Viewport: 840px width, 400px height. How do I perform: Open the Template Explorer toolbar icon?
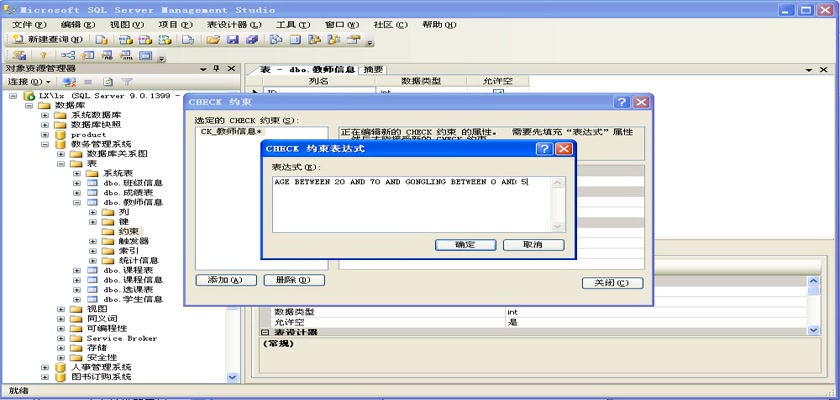click(334, 40)
